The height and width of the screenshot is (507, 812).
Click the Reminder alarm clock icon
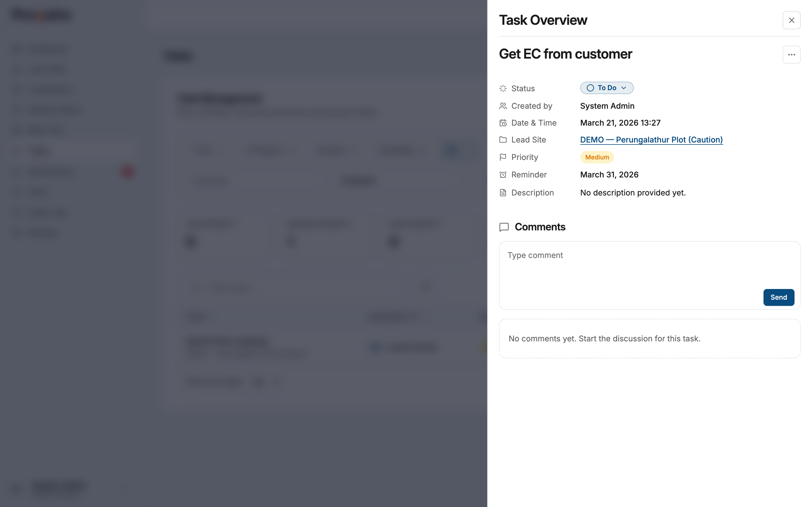(x=503, y=175)
